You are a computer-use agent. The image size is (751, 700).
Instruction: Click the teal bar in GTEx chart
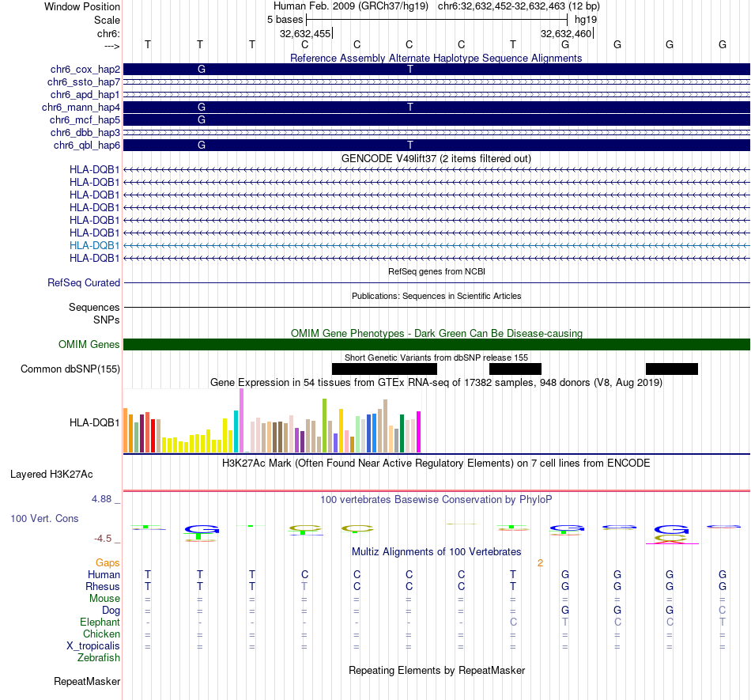(236, 431)
